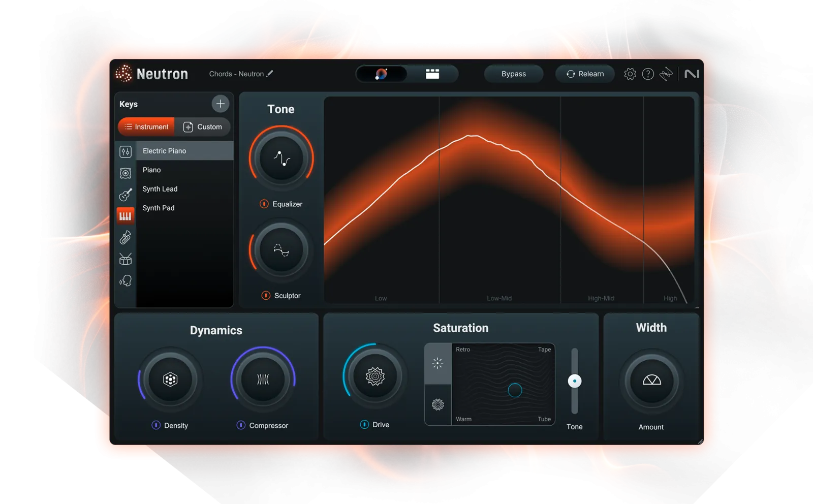Image resolution: width=813 pixels, height=504 pixels.
Task: Click the Chords - Neutron preset name
Action: 236,74
